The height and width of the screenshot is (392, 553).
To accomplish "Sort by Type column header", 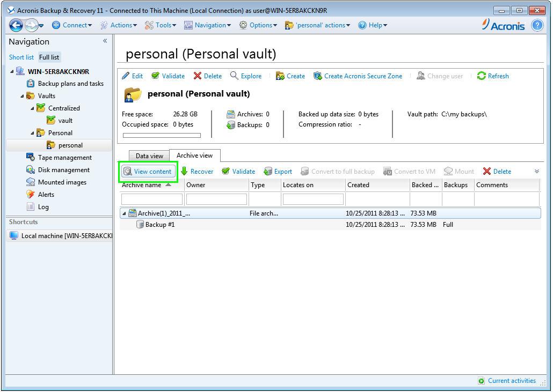I will (x=265, y=185).
